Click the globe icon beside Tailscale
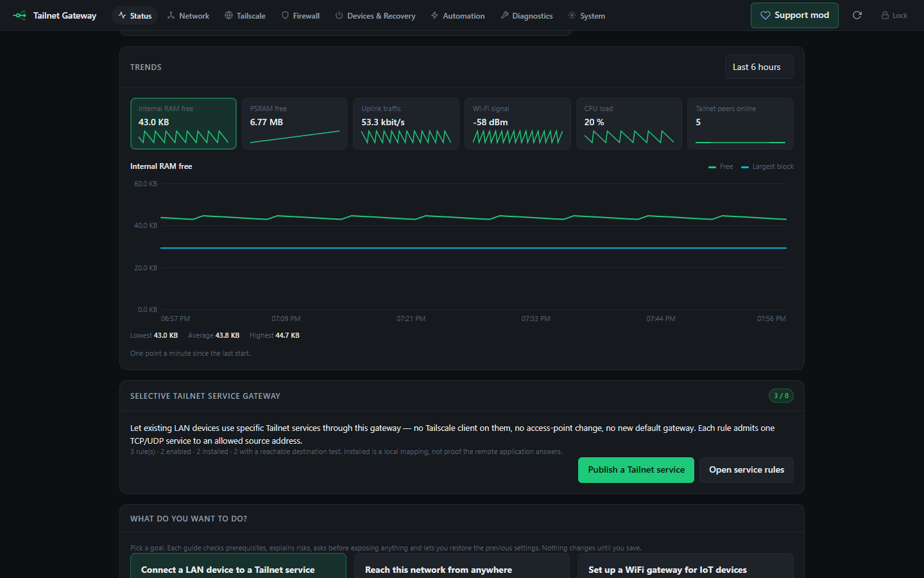The height and width of the screenshot is (578, 924). pyautogui.click(x=228, y=15)
